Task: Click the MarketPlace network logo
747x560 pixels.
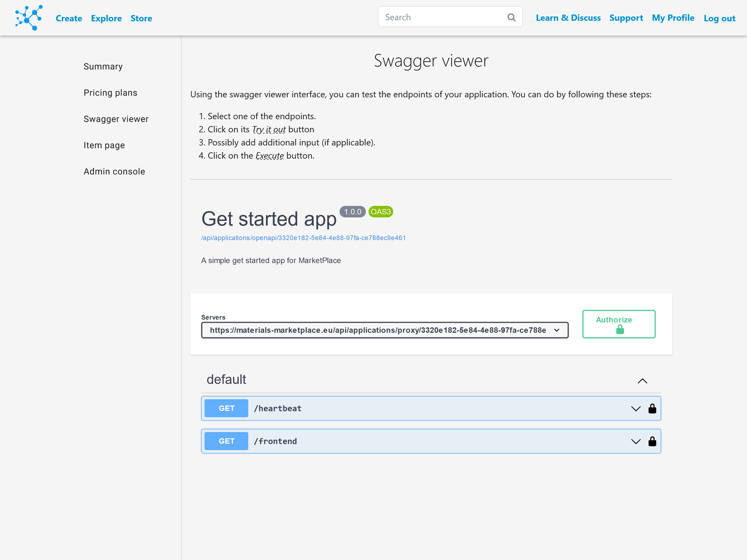Action: pyautogui.click(x=29, y=17)
